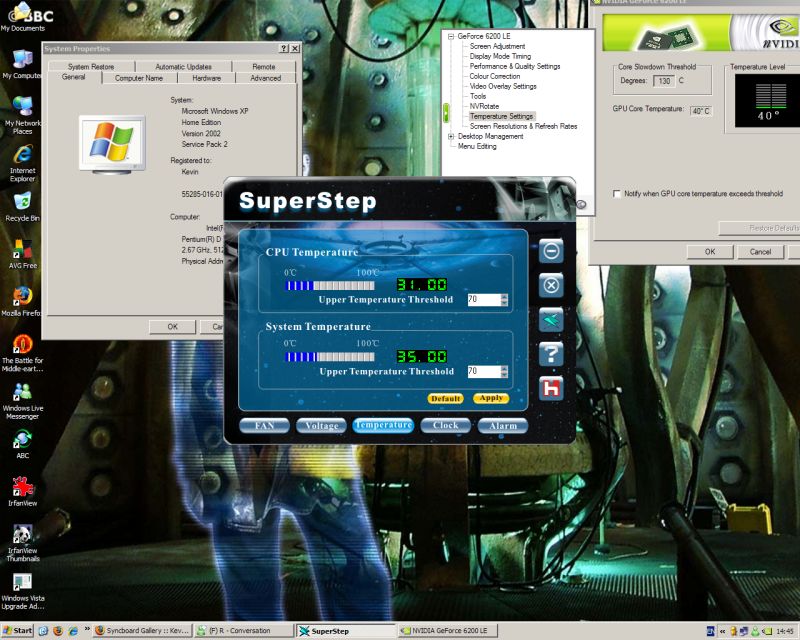Select NVRotate in the NVIDIA tree

click(484, 106)
